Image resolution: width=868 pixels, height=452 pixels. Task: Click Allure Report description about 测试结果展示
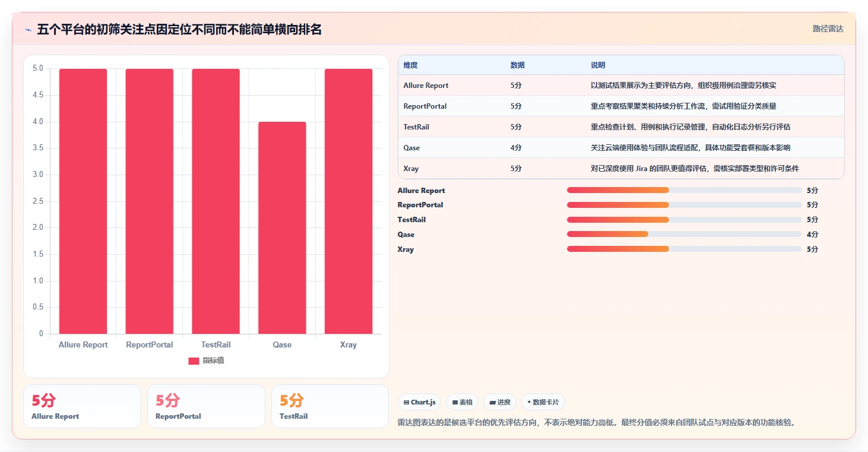pos(683,86)
